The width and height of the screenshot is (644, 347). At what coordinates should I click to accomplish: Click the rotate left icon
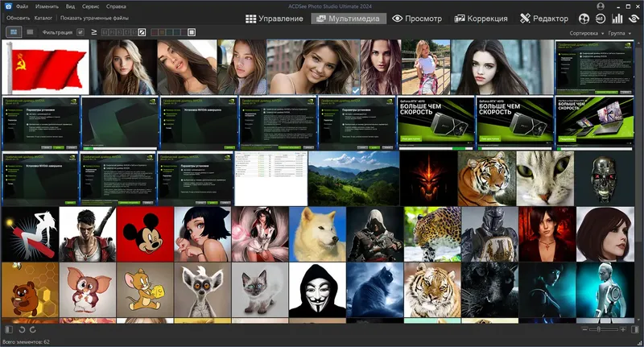(23, 329)
